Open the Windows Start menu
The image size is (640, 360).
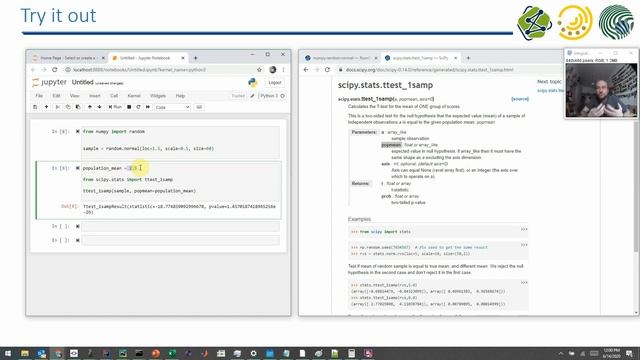click(8, 353)
